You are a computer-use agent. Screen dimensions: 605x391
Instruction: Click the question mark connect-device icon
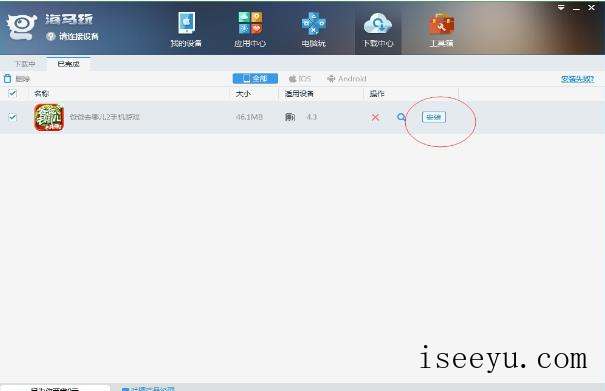pyautogui.click(x=51, y=36)
